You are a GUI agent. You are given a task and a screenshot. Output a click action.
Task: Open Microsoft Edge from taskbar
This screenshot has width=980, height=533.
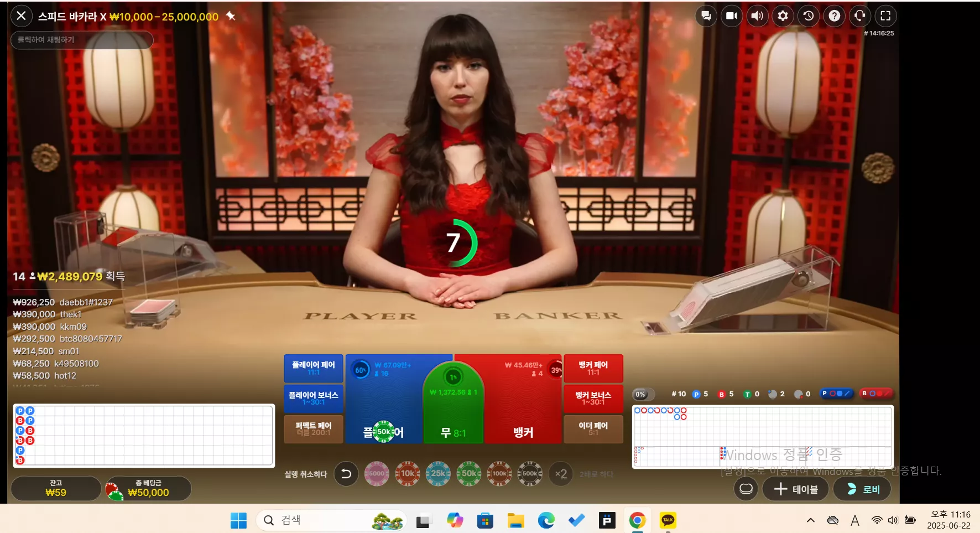pyautogui.click(x=546, y=520)
